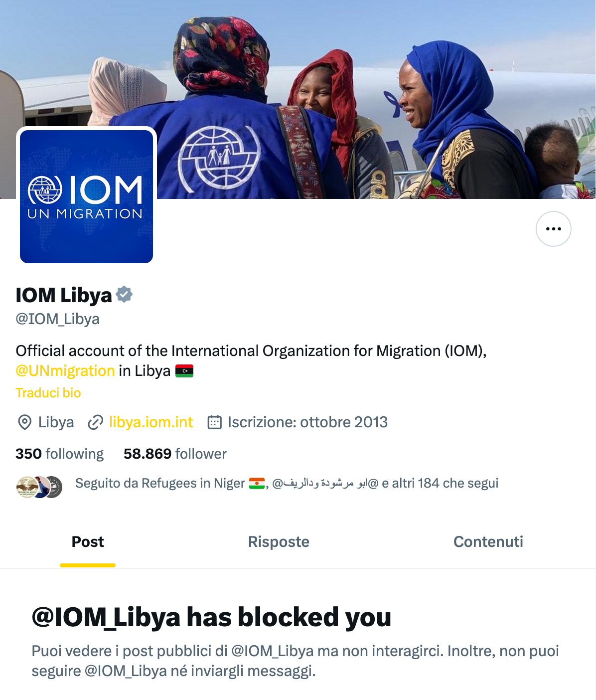The image size is (596, 700).
Task: Select the Post tab
Action: [88, 542]
